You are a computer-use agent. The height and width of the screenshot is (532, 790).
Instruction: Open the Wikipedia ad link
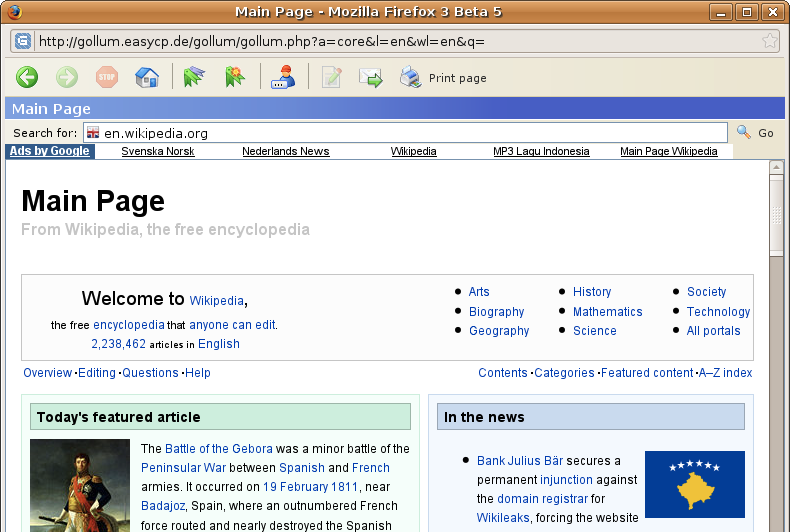point(414,151)
